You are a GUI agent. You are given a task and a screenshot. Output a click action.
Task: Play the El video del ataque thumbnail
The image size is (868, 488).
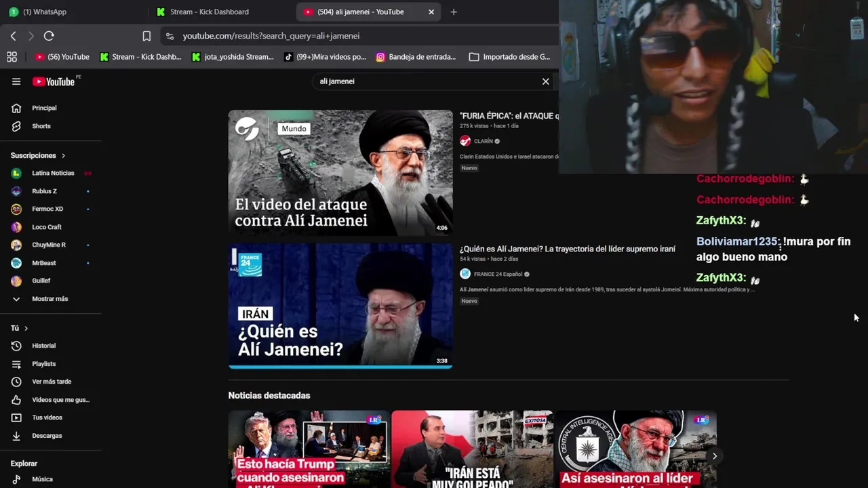pos(340,173)
